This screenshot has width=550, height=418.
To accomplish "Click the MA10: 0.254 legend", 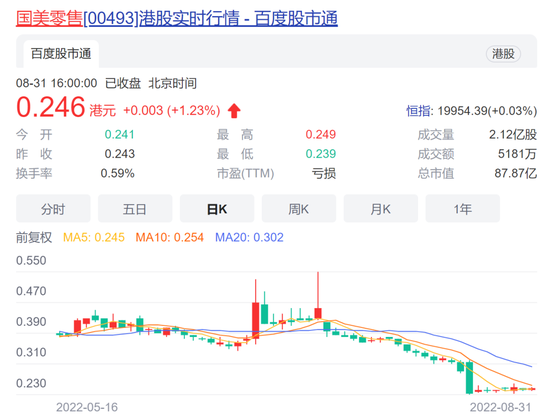I will coord(169,237).
